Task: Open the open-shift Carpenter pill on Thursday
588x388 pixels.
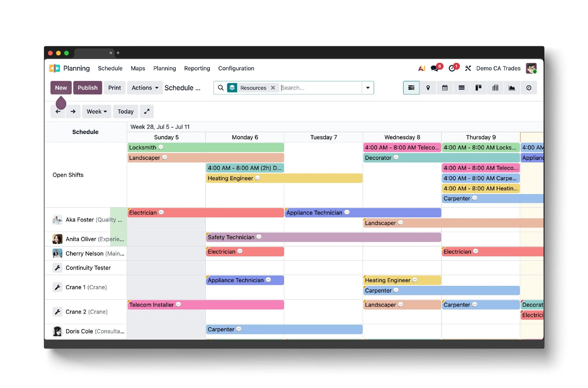Action: click(493, 199)
